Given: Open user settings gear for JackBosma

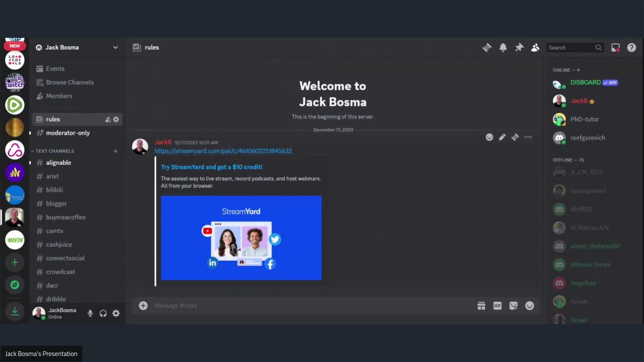Looking at the screenshot, I should click(116, 313).
